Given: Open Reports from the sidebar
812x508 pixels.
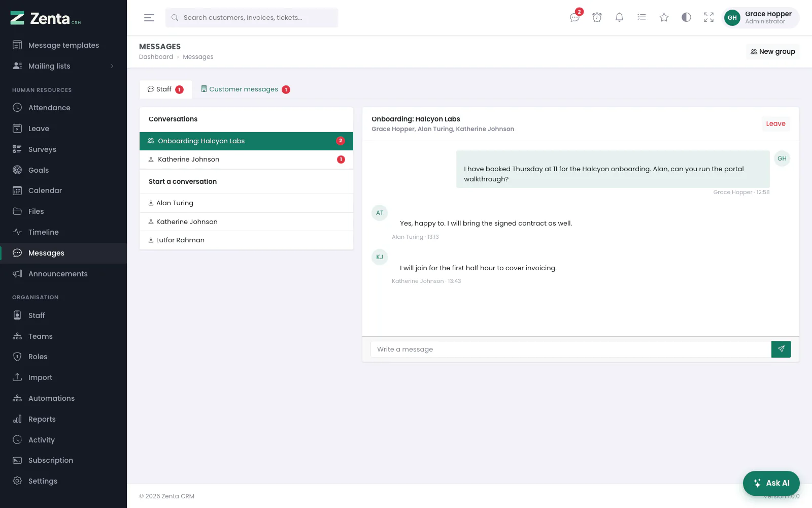Looking at the screenshot, I should [63, 419].
